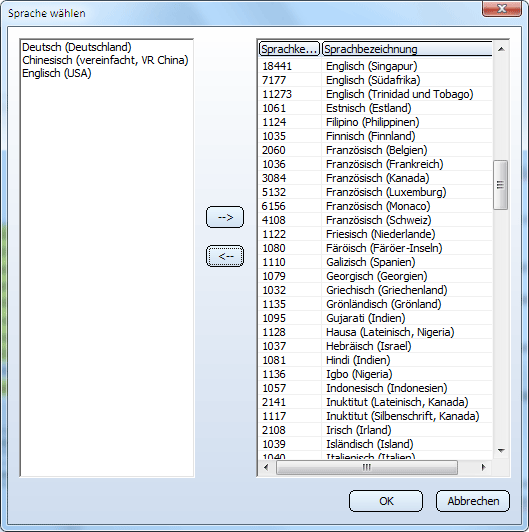Select Englisch (Singapur) row
Screen dimensions: 529x532
376,66
